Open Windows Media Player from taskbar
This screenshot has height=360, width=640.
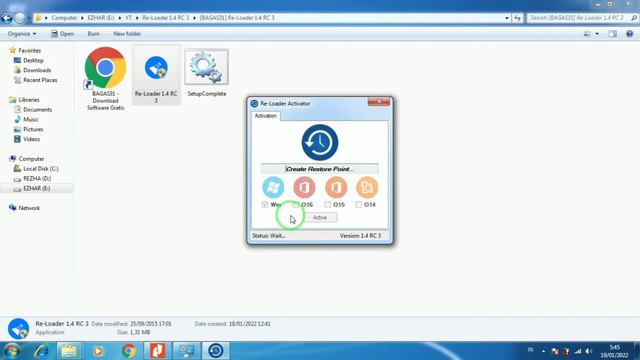98,351
